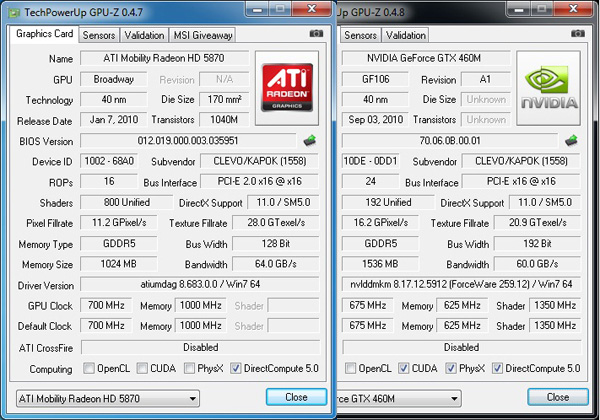
Task: Switch to Validation tab in GPU-Z 0.4.7
Action: pos(144,35)
